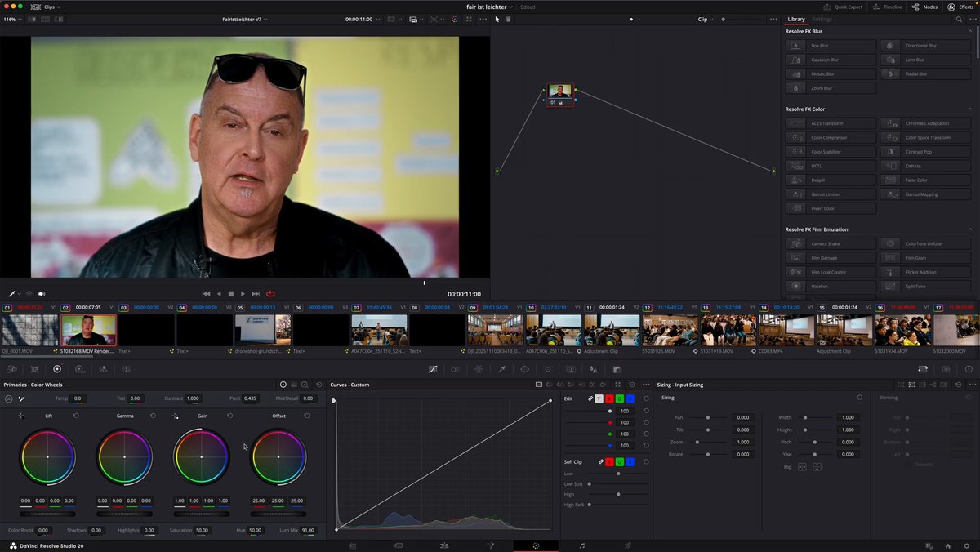Enable loop playback in viewer
Screen dimensions: 980x552
pos(270,294)
